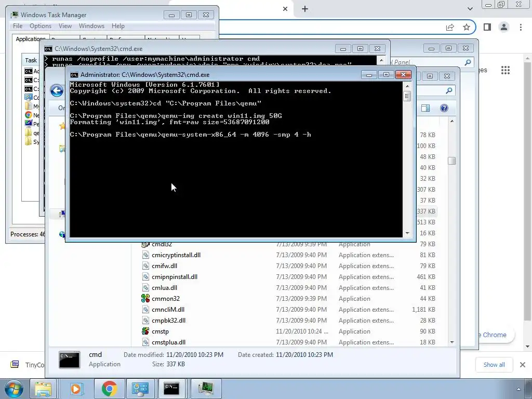Viewport: 532px width, 399px height.
Task: Select cmpbk32.dll file
Action: (x=168, y=320)
